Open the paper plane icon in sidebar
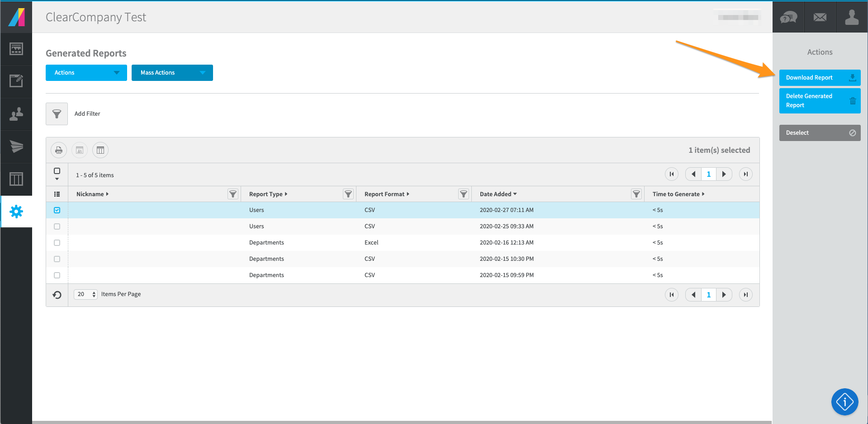 pyautogui.click(x=16, y=146)
